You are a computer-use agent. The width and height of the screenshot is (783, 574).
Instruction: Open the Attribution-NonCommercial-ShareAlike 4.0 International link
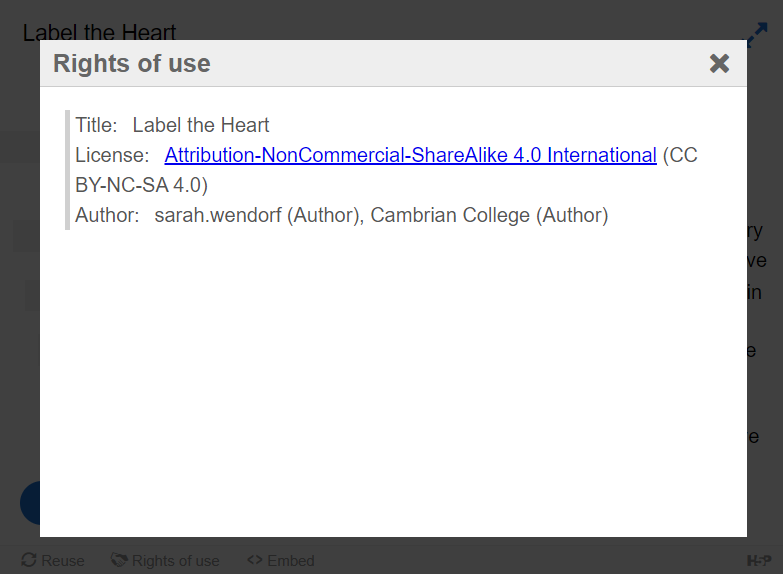[x=410, y=156]
